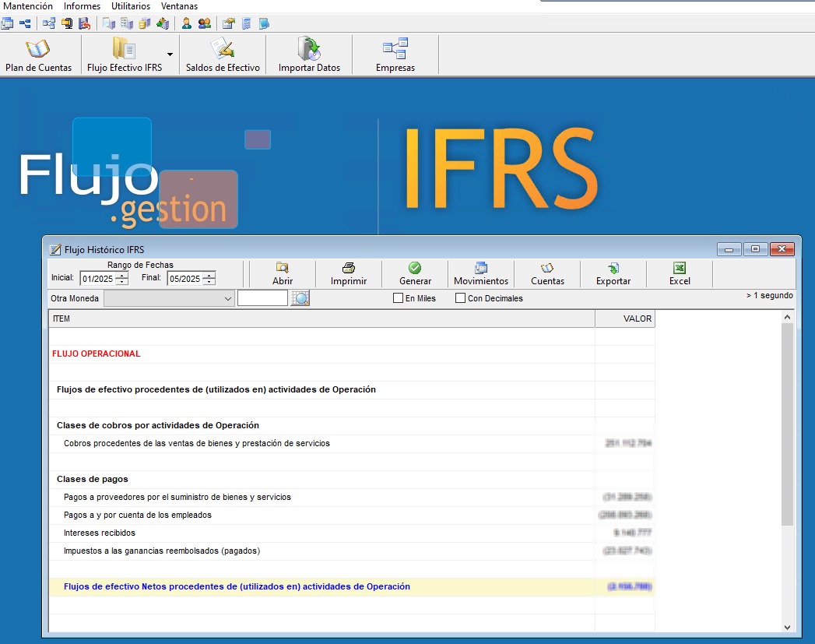Select the Cobros procedentes de las ventas row

pyautogui.click(x=352, y=443)
